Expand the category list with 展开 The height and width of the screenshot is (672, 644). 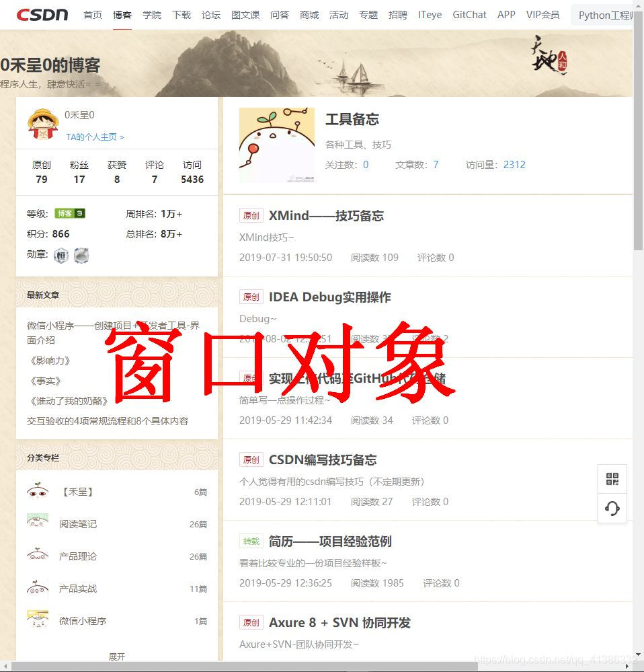117,656
